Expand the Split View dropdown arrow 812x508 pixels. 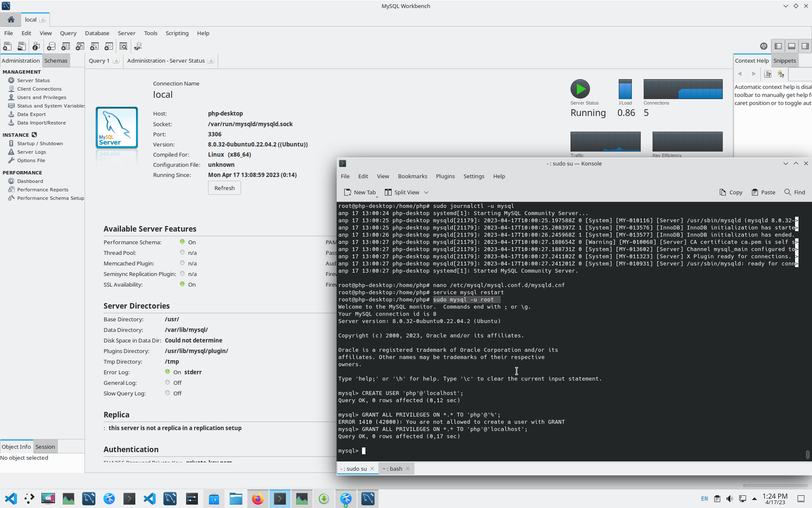tap(426, 193)
